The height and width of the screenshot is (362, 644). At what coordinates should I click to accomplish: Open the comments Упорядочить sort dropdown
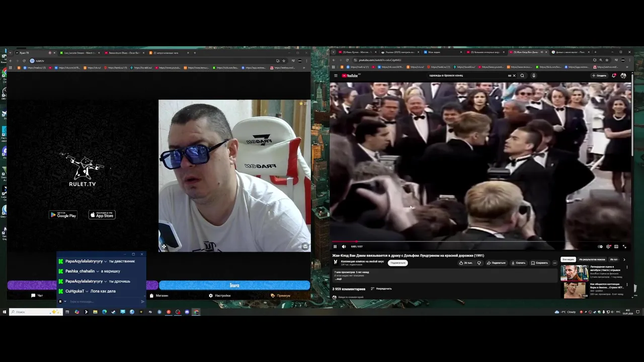click(381, 289)
